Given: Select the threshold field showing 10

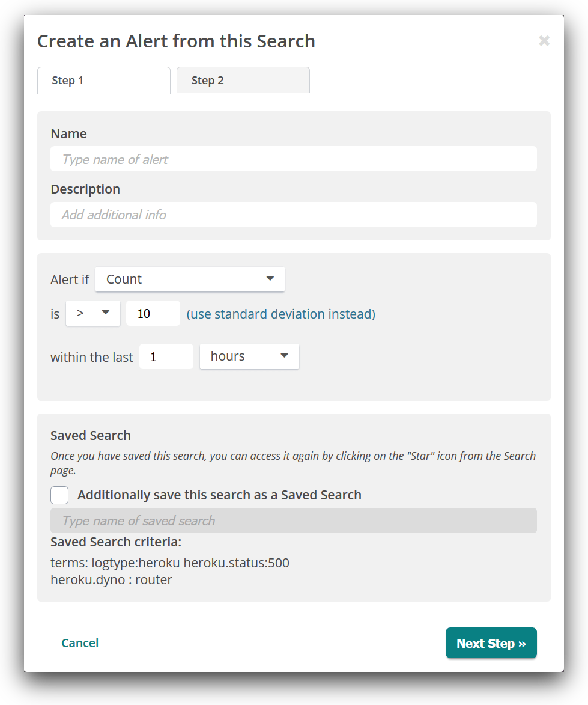Looking at the screenshot, I should point(153,313).
